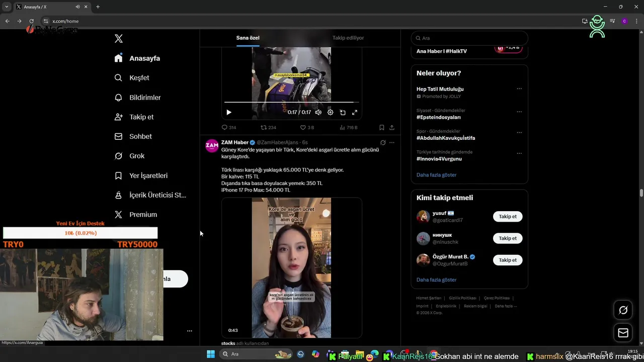This screenshot has width=644, height=362.
Task: Open Grok from the sidebar
Action: click(129, 156)
